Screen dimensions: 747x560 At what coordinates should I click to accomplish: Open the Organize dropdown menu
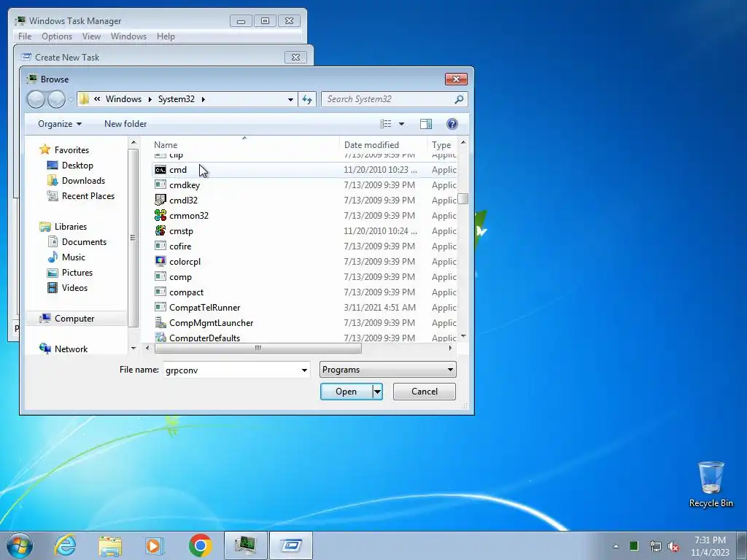click(60, 124)
